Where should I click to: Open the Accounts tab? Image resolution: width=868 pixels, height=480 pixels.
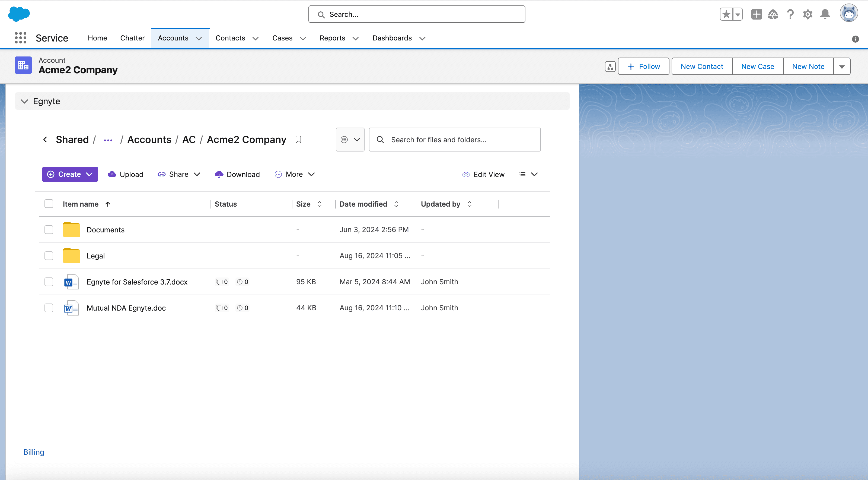173,38
